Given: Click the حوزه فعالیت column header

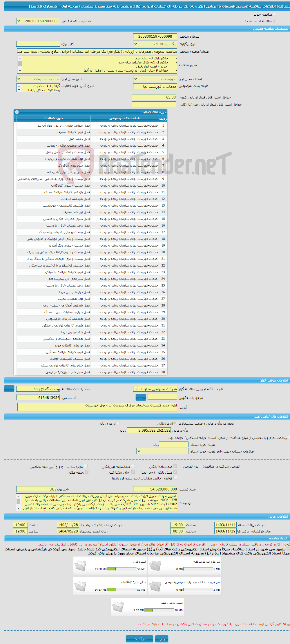Looking at the screenshot, I should [x=54, y=118].
